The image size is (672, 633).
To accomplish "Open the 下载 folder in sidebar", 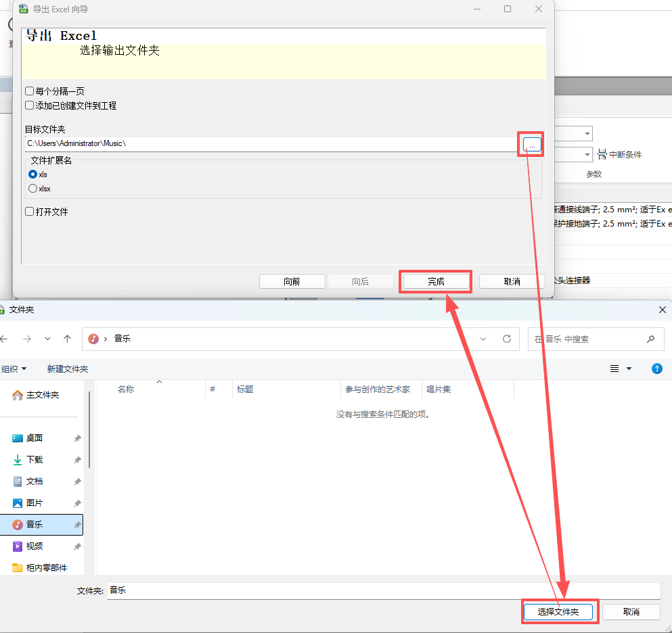I will click(x=34, y=460).
